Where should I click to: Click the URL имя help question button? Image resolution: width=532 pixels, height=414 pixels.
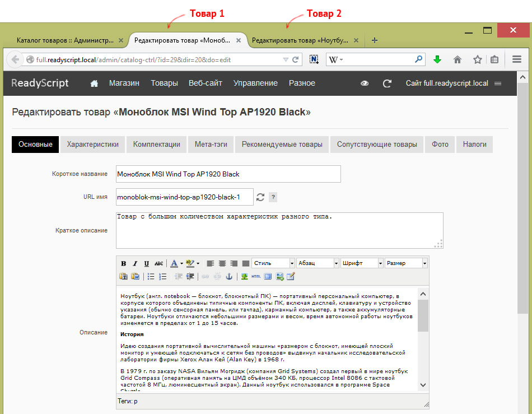point(273,197)
